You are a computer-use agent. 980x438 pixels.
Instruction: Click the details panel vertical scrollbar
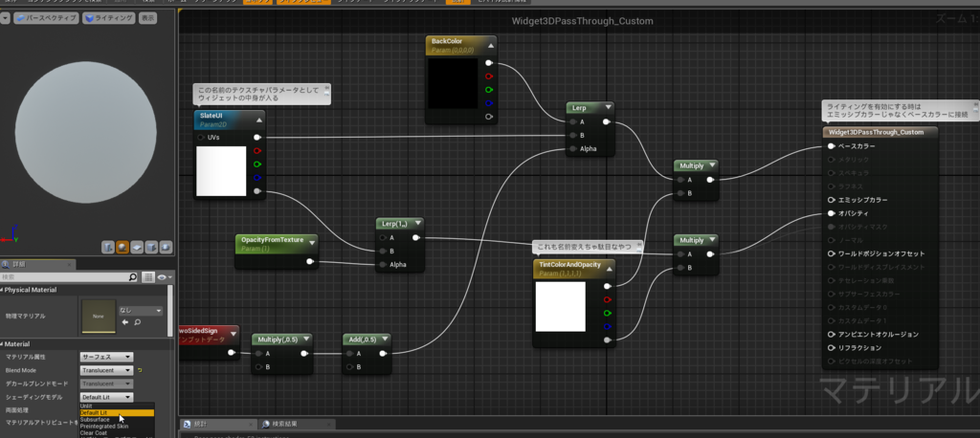pyautogui.click(x=170, y=311)
